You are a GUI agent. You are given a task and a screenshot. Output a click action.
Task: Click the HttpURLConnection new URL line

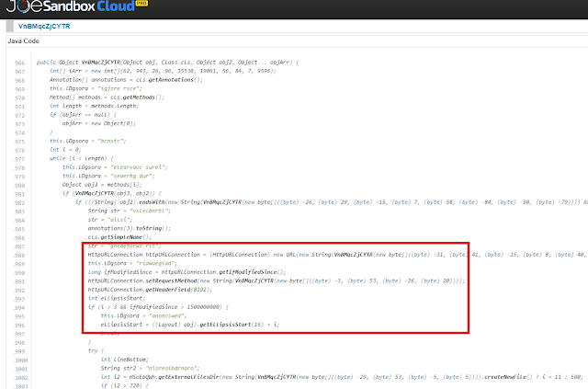pos(337,255)
